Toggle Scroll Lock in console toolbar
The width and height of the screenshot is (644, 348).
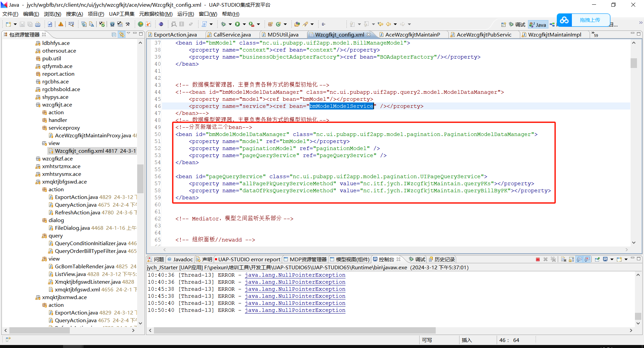coord(571,259)
